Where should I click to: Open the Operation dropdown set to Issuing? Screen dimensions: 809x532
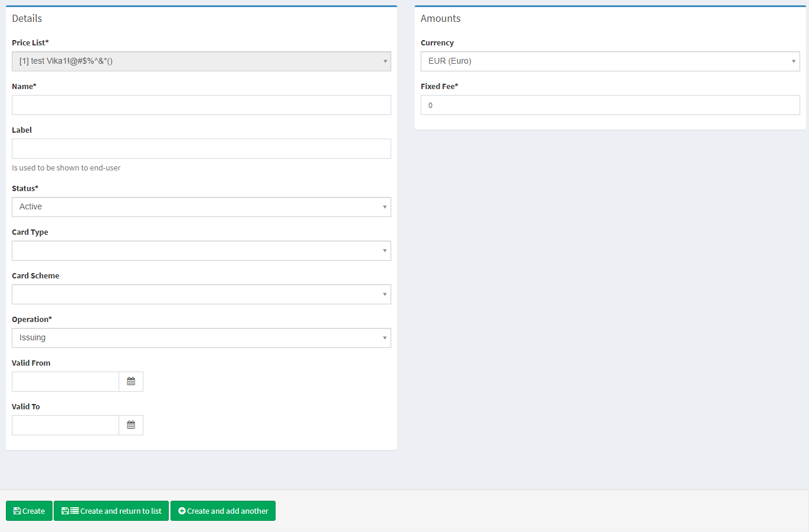[201, 338]
